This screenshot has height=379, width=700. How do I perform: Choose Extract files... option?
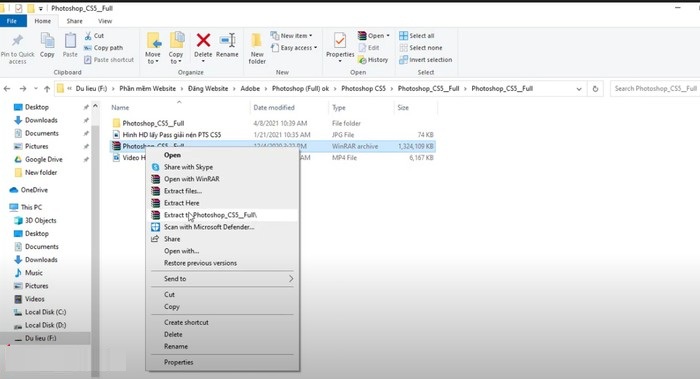click(183, 191)
